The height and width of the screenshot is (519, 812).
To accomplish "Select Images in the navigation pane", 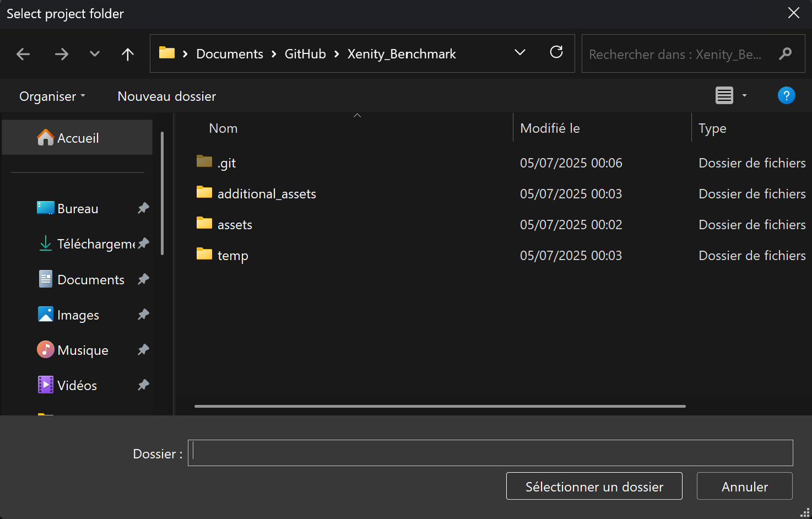I will pos(68,315).
